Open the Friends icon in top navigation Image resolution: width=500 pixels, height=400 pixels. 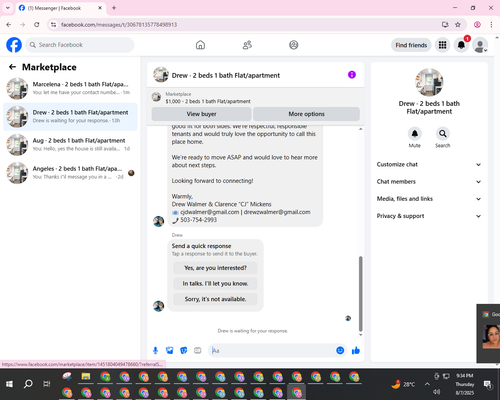247,45
